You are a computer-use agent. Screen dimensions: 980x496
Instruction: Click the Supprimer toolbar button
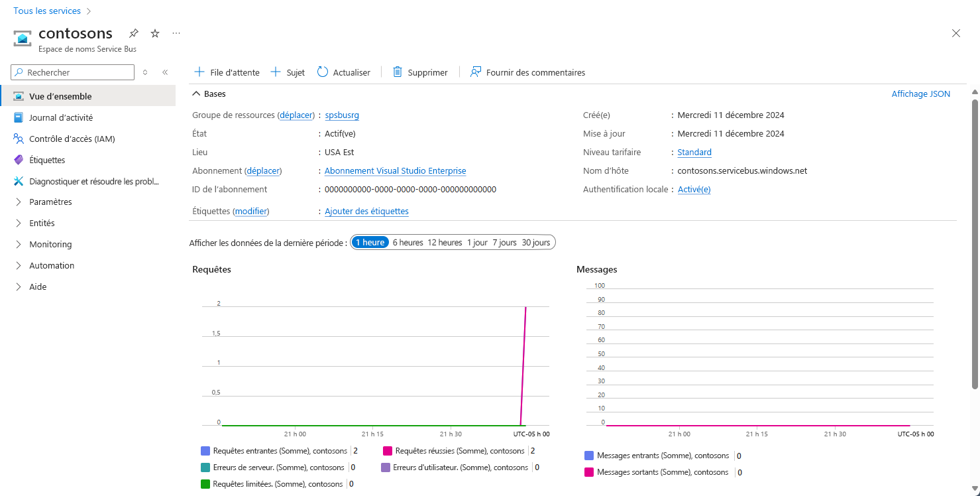(x=420, y=72)
